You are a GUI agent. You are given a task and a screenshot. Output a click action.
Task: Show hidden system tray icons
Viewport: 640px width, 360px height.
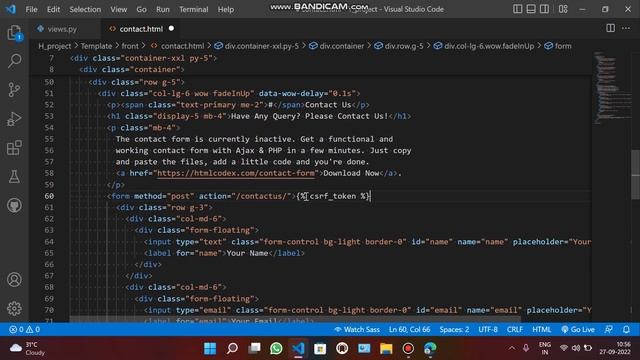pyautogui.click(x=511, y=348)
